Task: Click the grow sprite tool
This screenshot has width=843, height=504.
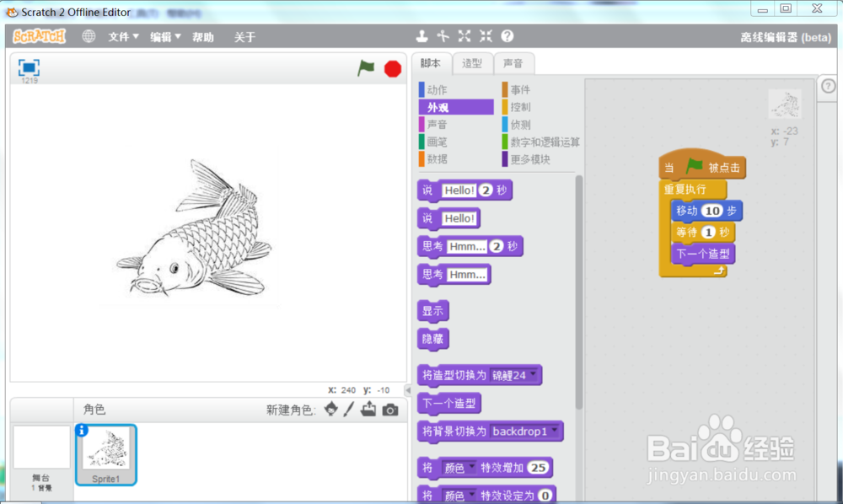Action: [464, 36]
